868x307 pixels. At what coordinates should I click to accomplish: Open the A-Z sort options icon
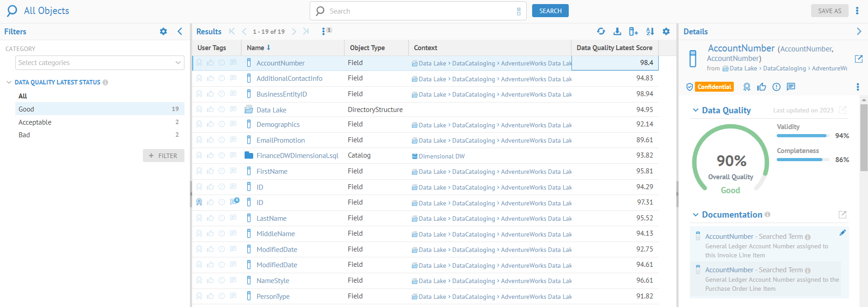(x=650, y=31)
